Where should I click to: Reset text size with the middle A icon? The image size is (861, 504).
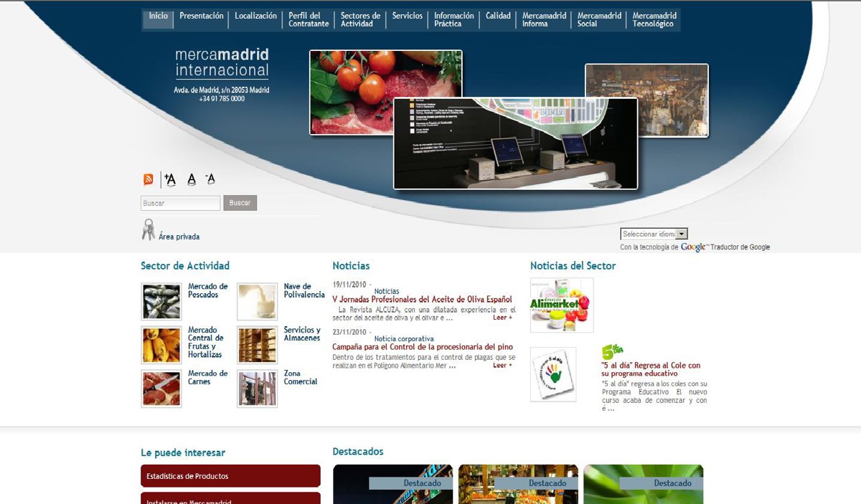pos(192,180)
